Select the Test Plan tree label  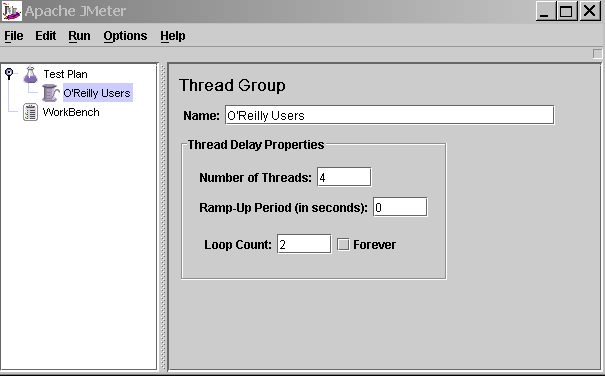point(65,74)
